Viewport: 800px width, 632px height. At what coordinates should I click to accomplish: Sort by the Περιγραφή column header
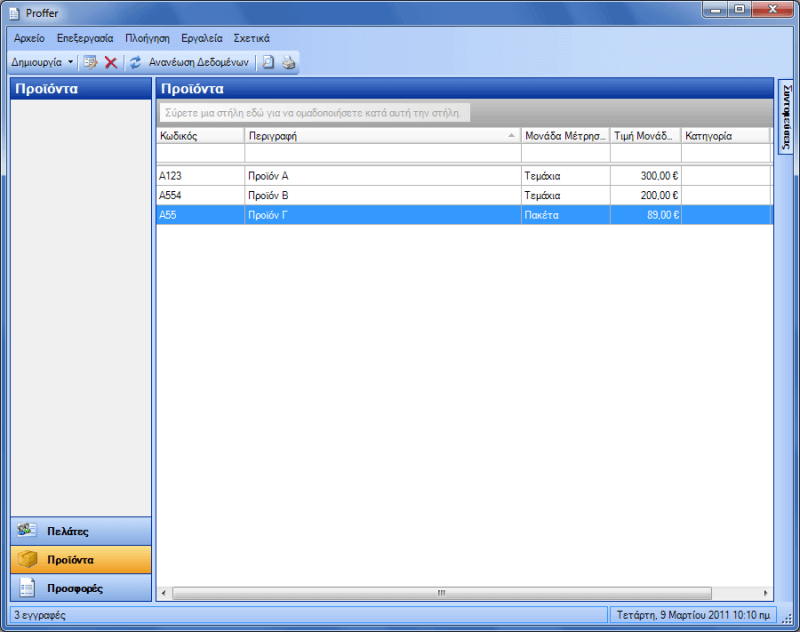tap(380, 135)
